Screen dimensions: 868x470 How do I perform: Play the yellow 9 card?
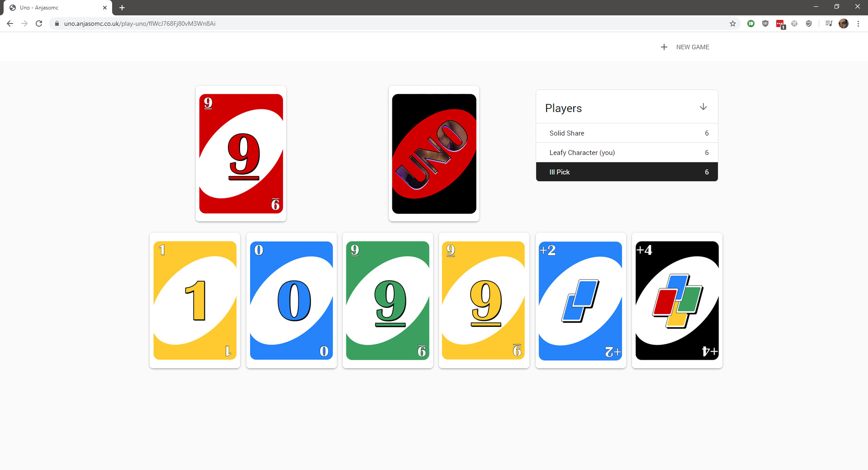click(484, 301)
